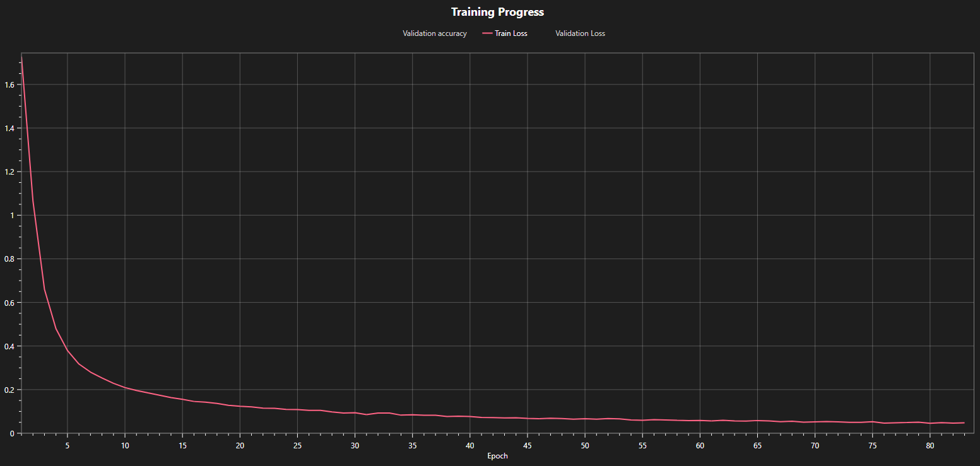Select the Train Loss curve at its peak

tap(23, 57)
